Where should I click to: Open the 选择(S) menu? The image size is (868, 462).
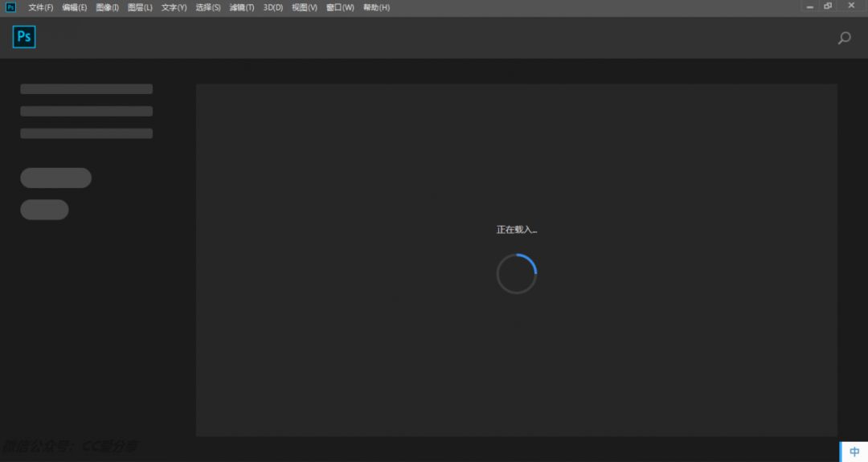click(207, 8)
